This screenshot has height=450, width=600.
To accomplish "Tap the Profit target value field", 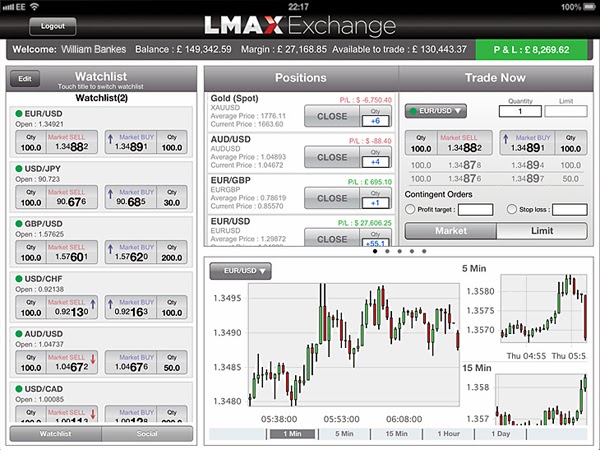I will pos(476,210).
